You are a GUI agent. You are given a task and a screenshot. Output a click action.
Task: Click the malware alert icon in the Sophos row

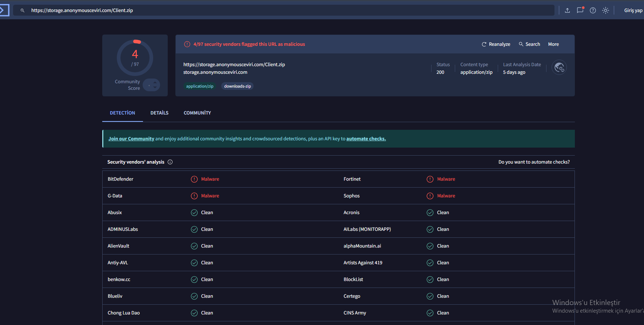[x=430, y=196]
